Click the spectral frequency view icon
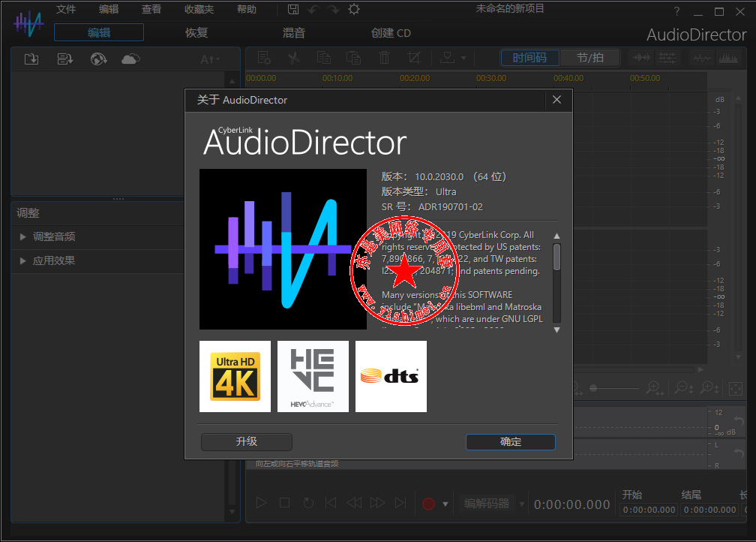 [728, 58]
